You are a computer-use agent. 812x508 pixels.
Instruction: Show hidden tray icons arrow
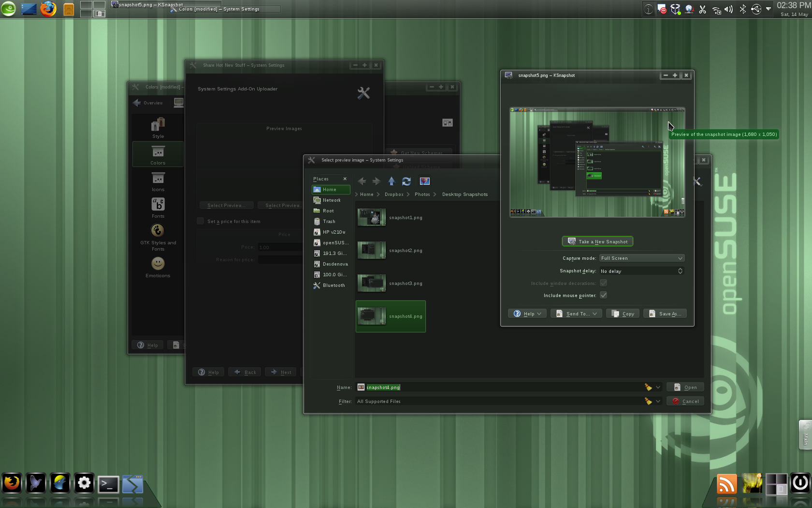pyautogui.click(x=768, y=9)
